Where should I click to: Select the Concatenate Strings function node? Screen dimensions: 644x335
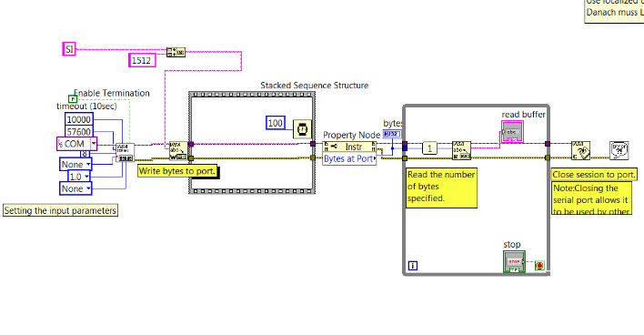[176, 52]
